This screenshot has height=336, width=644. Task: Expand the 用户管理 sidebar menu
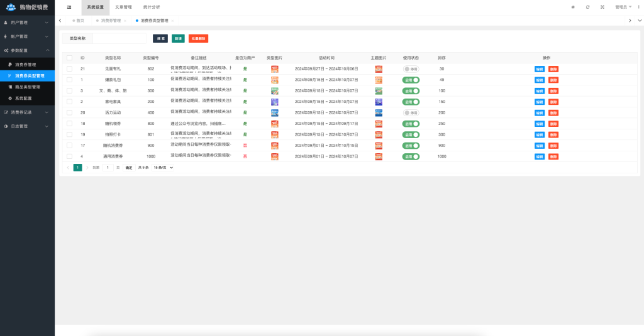point(27,23)
